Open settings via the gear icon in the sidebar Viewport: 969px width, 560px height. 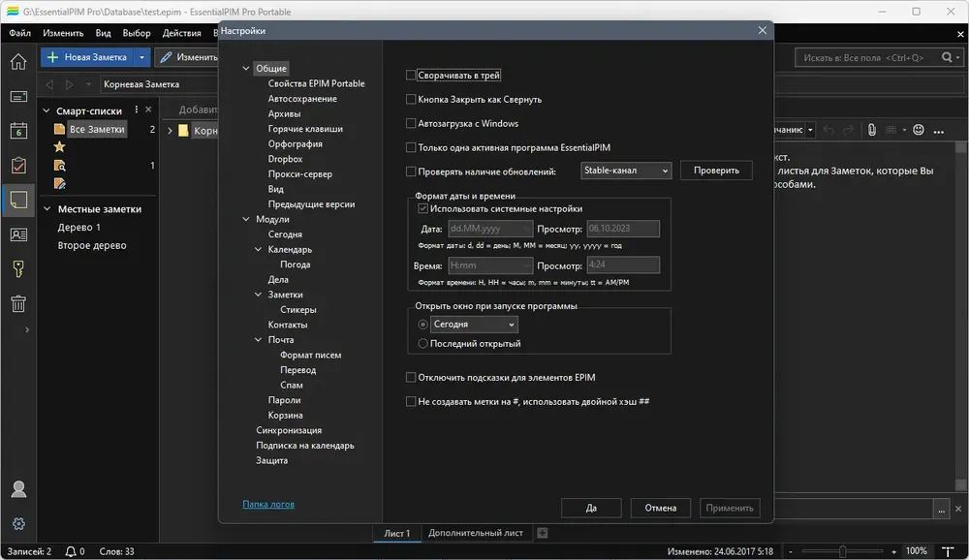[18, 523]
